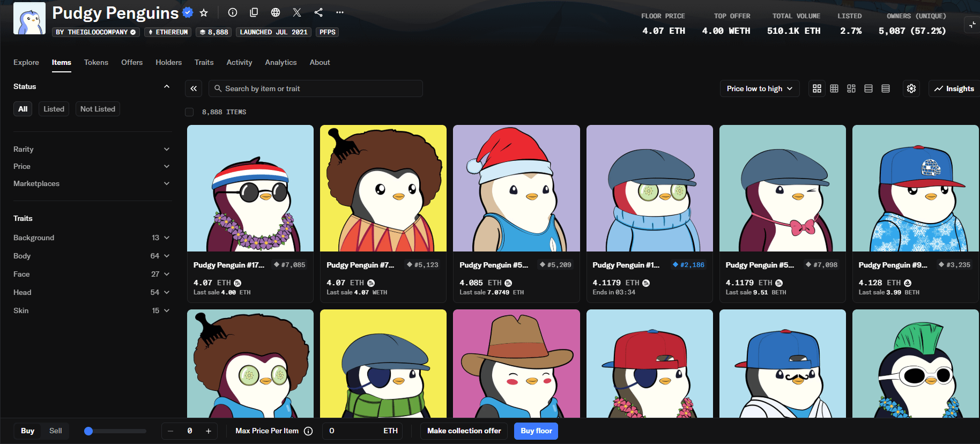
Task: Expand the Face trait filter
Action: pyautogui.click(x=92, y=274)
